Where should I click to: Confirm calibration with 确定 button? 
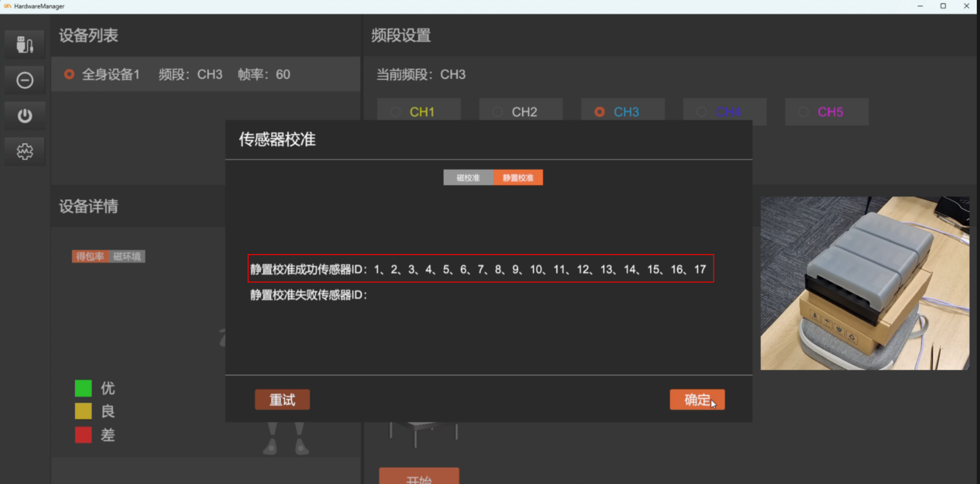[x=697, y=400]
